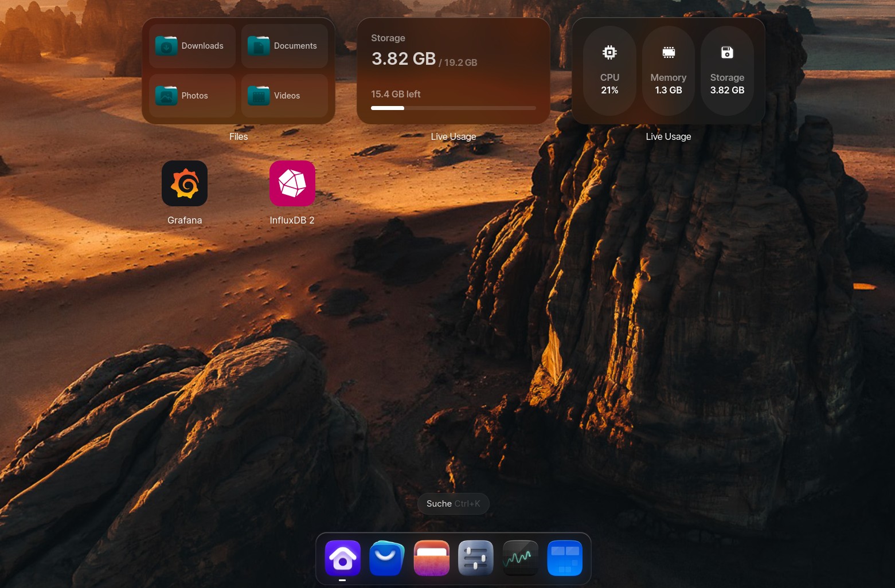Open the Grafana app
This screenshot has width=895, height=588.
[x=185, y=183]
